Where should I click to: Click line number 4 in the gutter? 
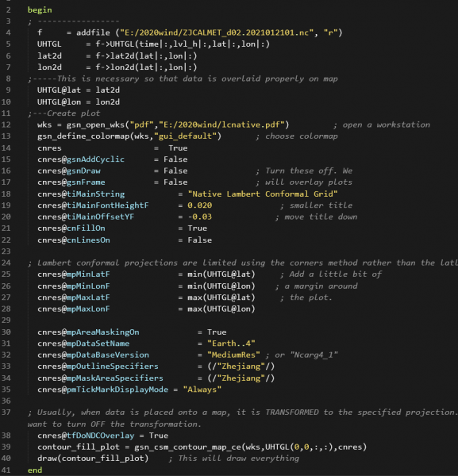[x=8, y=33]
